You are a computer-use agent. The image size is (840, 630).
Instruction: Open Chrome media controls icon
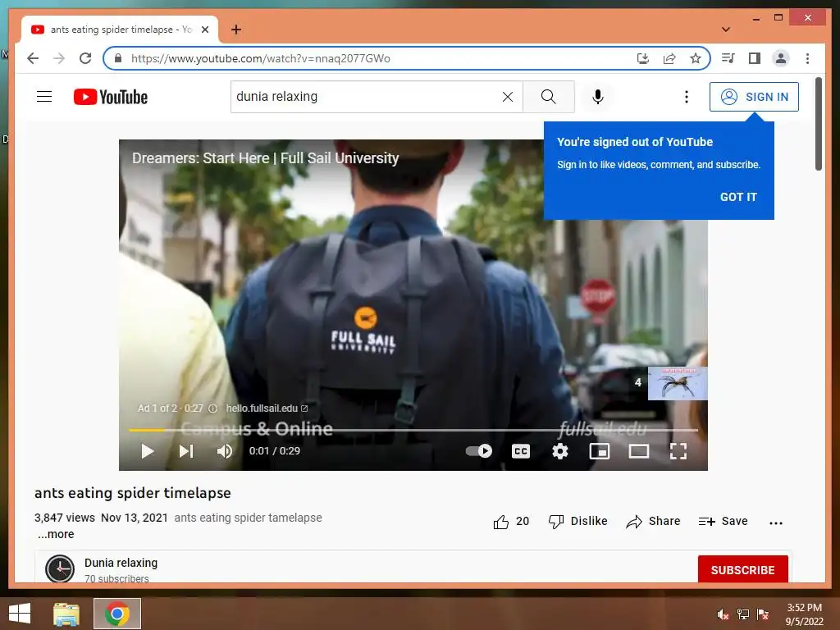(728, 58)
